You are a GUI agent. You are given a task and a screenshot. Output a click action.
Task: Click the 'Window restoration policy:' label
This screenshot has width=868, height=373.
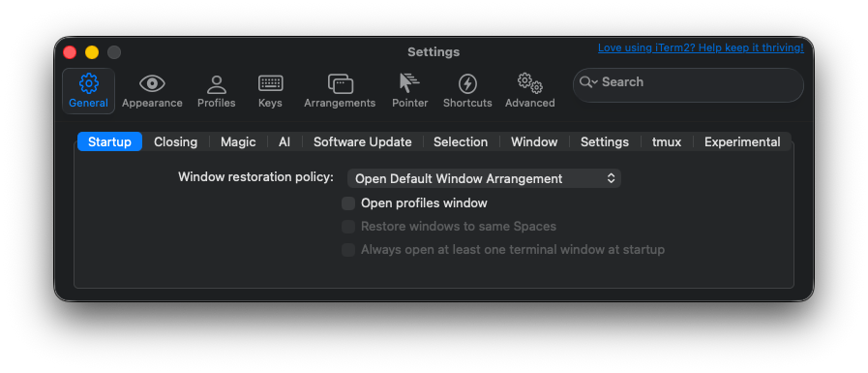click(x=255, y=177)
